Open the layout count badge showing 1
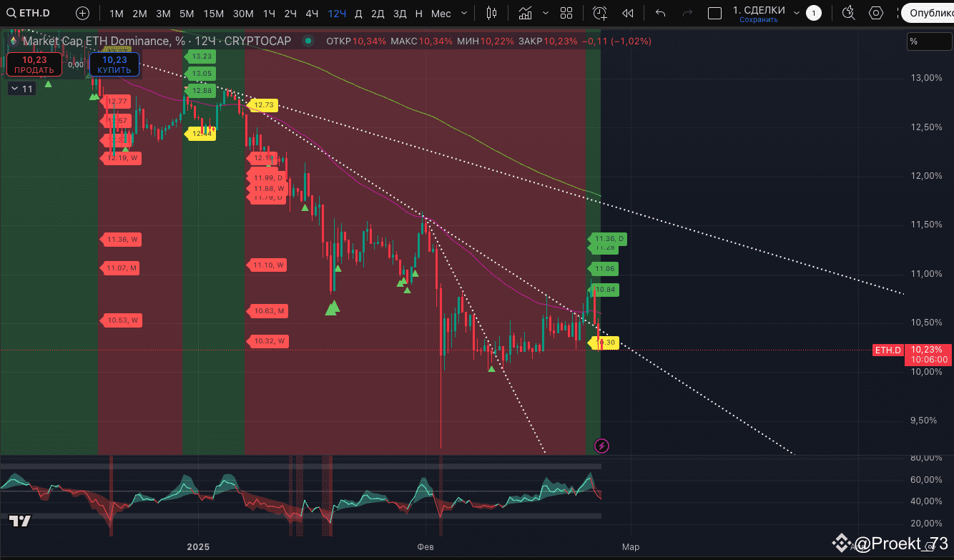Image resolution: width=954 pixels, height=560 pixels. [813, 13]
